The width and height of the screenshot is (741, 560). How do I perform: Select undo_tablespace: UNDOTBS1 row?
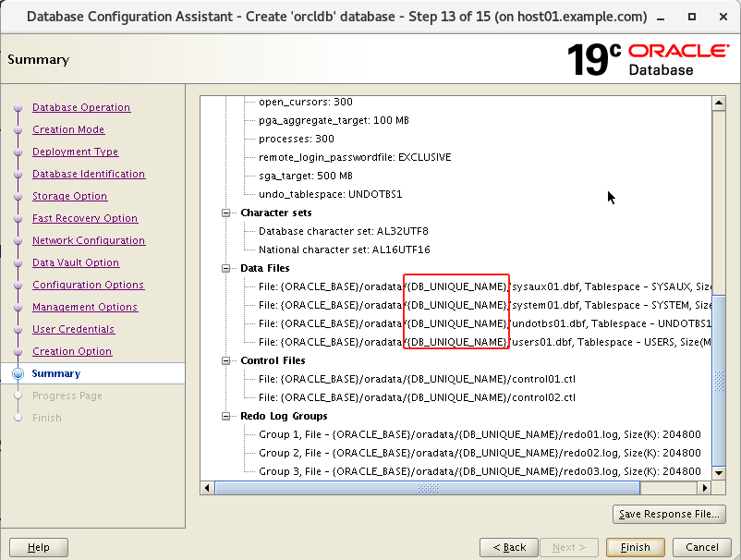point(331,194)
